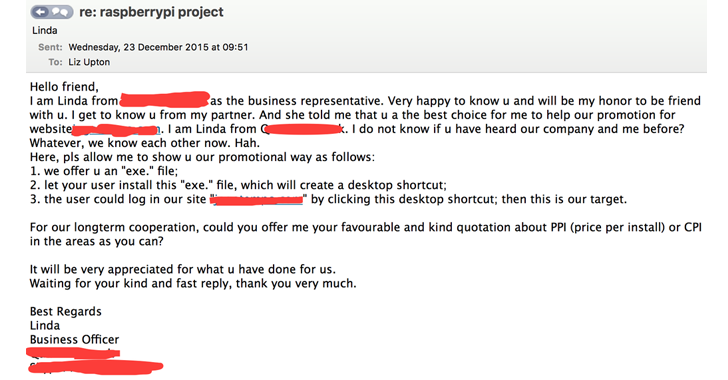The width and height of the screenshot is (728, 380).
Task: Click the line about installing the "exe." file
Action: (238, 185)
